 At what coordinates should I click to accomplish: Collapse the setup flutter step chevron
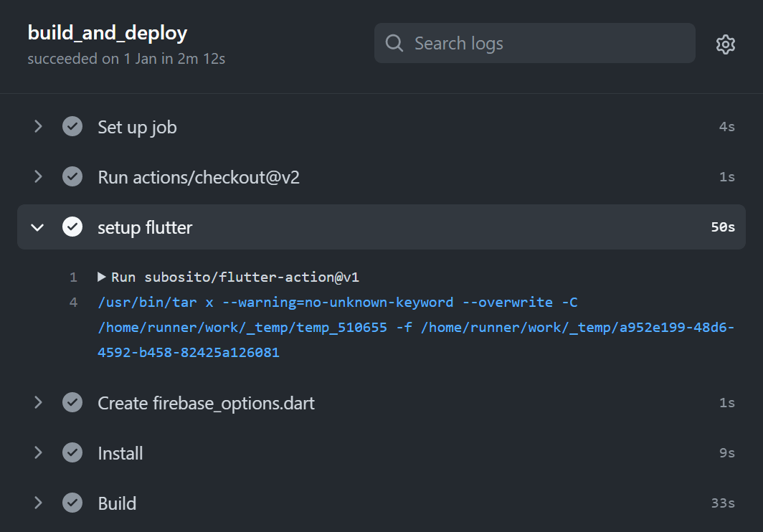tap(37, 227)
